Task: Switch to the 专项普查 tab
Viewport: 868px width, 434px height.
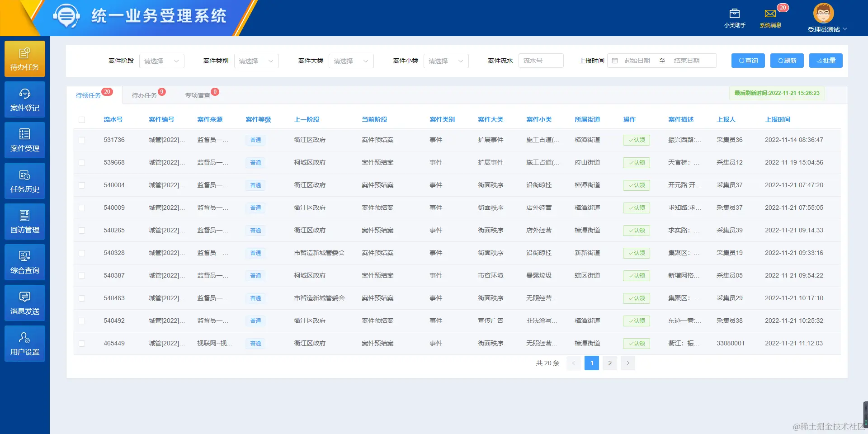Action: click(198, 95)
